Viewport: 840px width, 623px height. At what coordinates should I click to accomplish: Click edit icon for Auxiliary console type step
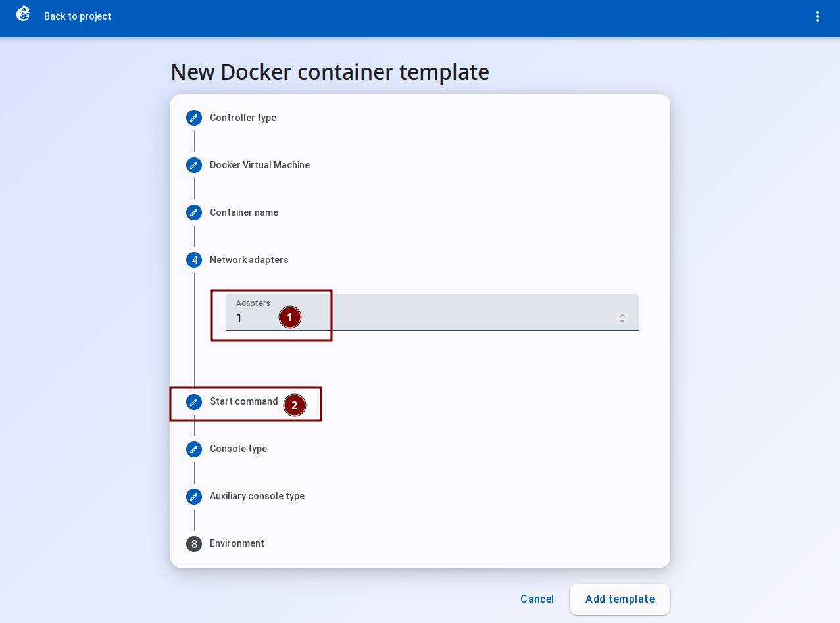click(x=194, y=497)
